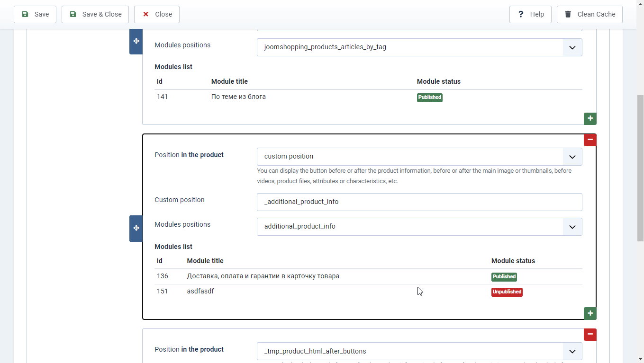
Task: Click the Save & Close button
Action: click(95, 14)
